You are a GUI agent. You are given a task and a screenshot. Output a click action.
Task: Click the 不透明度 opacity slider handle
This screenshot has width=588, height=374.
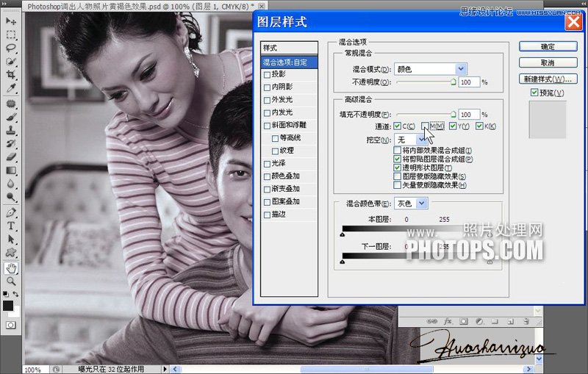pyautogui.click(x=453, y=82)
